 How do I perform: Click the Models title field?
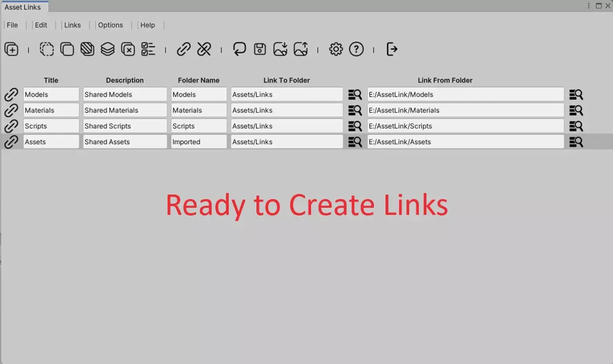pos(51,94)
